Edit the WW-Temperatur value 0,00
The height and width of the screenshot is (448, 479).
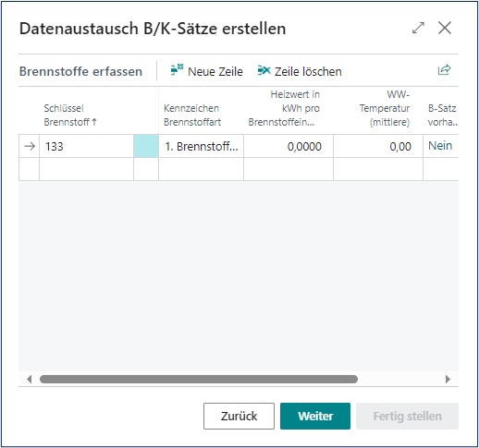[378, 146]
